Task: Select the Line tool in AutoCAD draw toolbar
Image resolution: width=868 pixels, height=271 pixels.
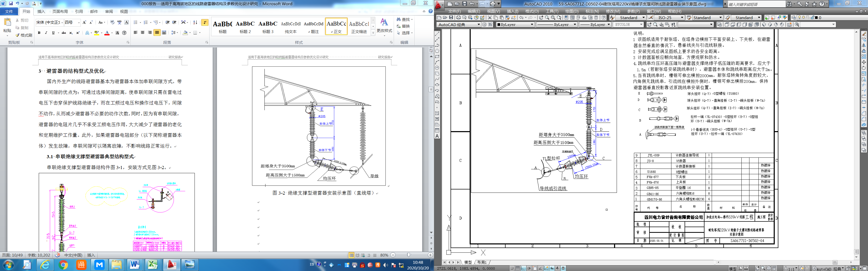Action: coord(437,34)
